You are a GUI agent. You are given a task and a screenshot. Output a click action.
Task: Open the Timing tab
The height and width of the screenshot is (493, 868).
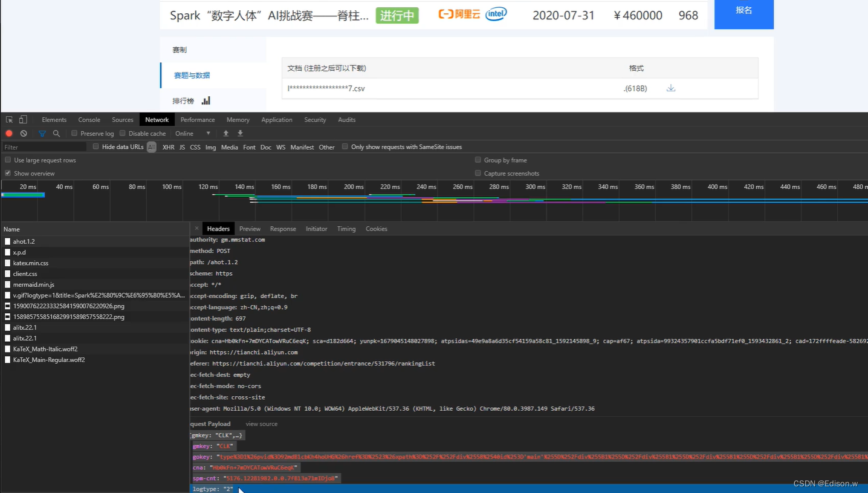pos(346,229)
